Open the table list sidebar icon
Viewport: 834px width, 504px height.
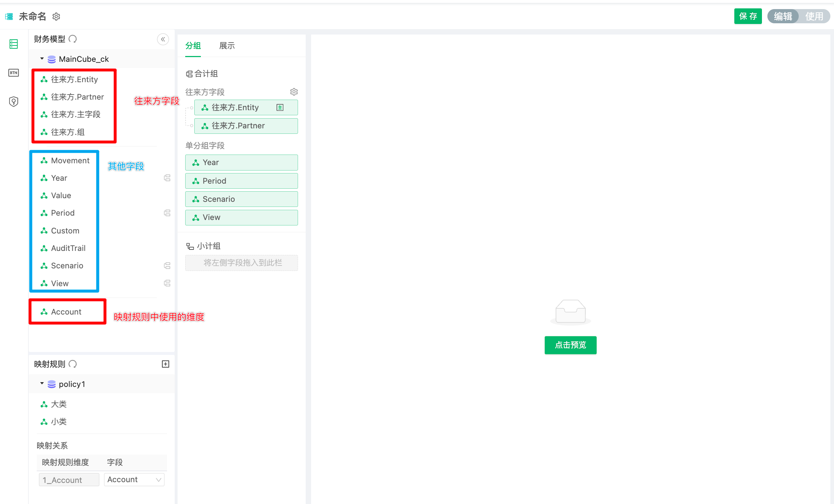tap(13, 44)
